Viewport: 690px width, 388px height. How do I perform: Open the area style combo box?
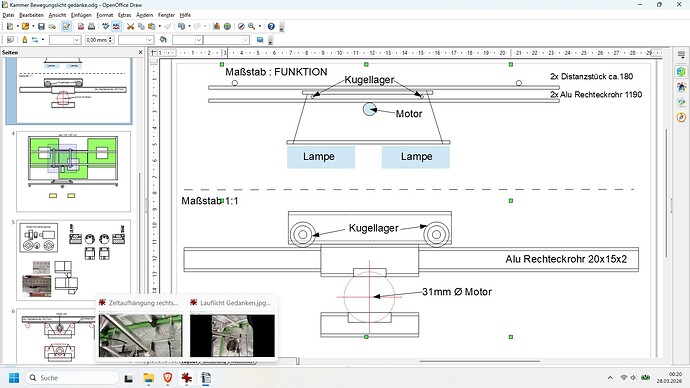(187, 40)
